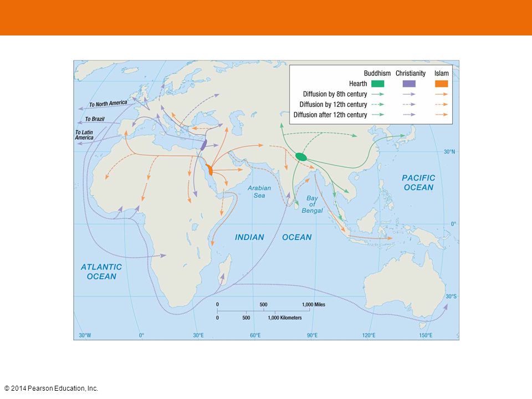532x399 pixels.
Task: Click 'Diffusion after 12th century' legend text
Action: 330,115
